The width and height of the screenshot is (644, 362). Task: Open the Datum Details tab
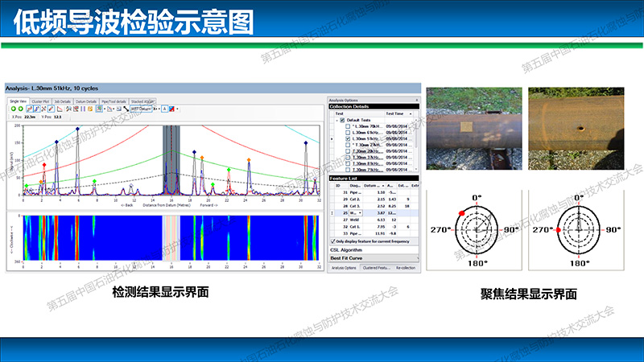(x=86, y=101)
